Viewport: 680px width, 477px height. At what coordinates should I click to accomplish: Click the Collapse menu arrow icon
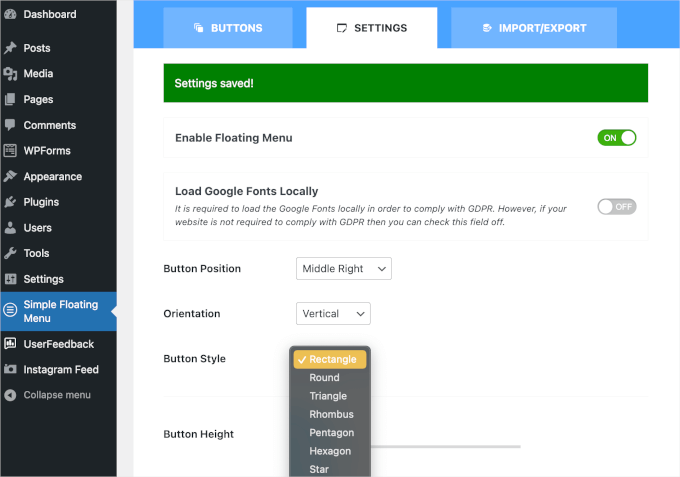10,395
